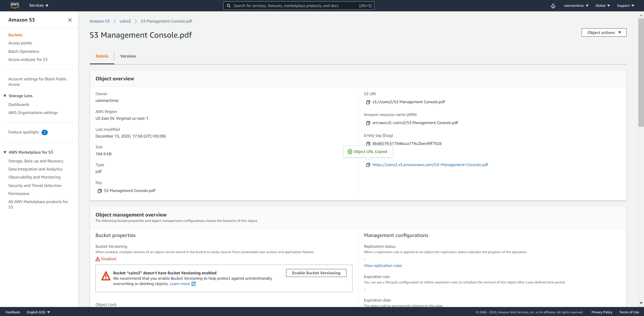Open the cainmartinez account dropdown
Viewport: 644px width, 316px height.
(x=576, y=6)
